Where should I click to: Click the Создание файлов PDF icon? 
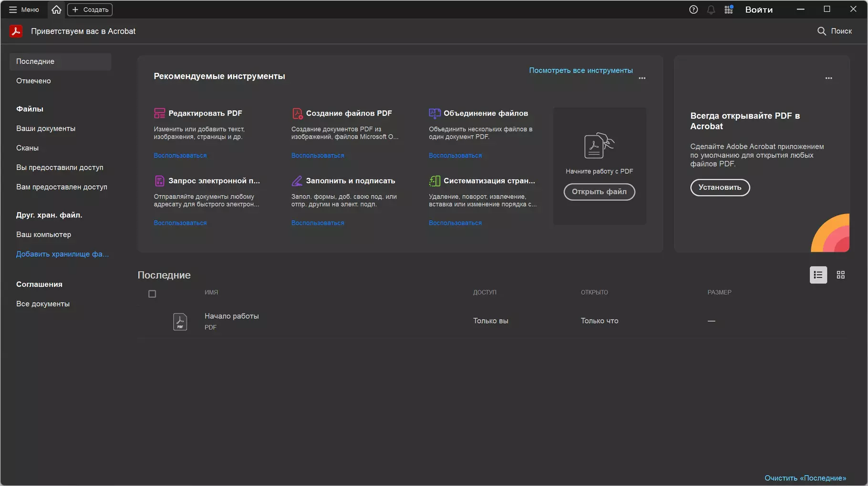(297, 113)
